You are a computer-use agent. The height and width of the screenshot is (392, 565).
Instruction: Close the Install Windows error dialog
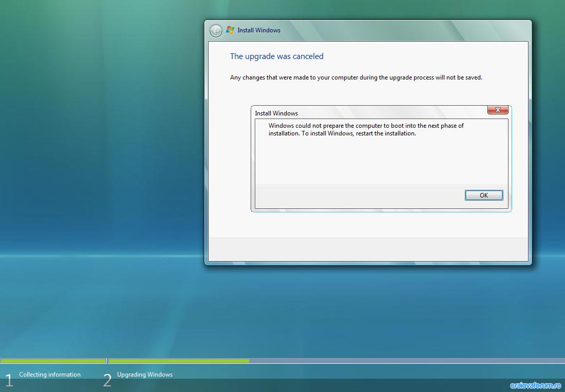click(498, 110)
